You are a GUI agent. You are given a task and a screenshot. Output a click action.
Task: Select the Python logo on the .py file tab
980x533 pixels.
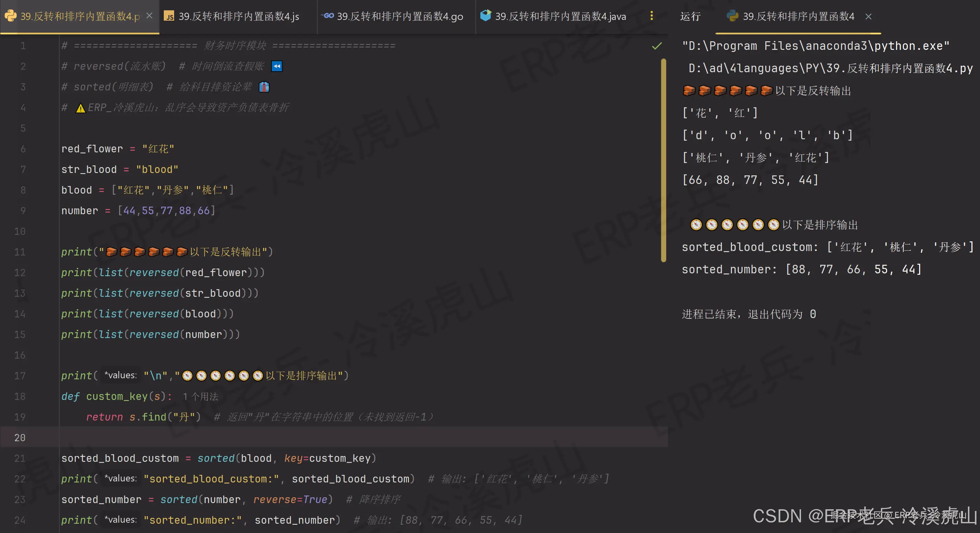click(x=10, y=16)
